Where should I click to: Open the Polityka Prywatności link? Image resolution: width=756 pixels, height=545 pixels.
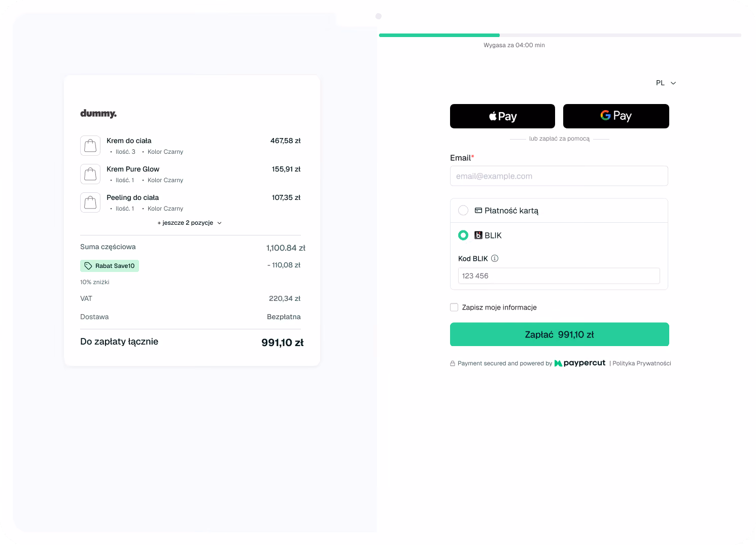[642, 363]
